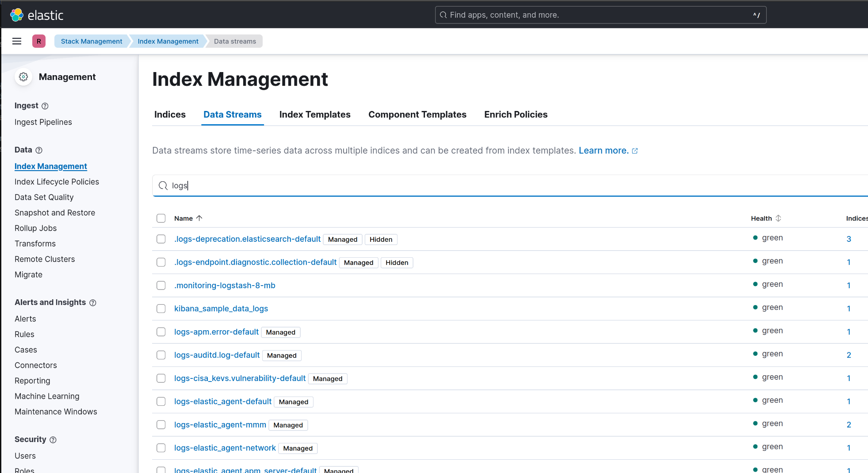Open Snapshot and Restore
This screenshot has height=473, width=868.
(55, 213)
